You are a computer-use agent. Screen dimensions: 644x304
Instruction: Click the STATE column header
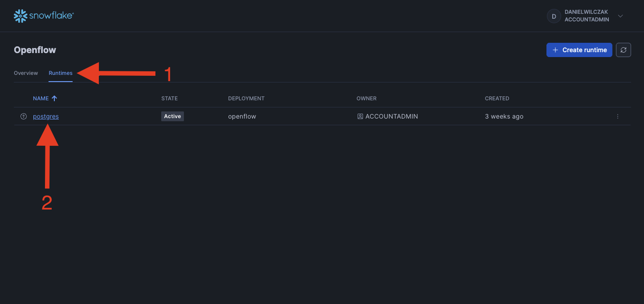(169, 99)
